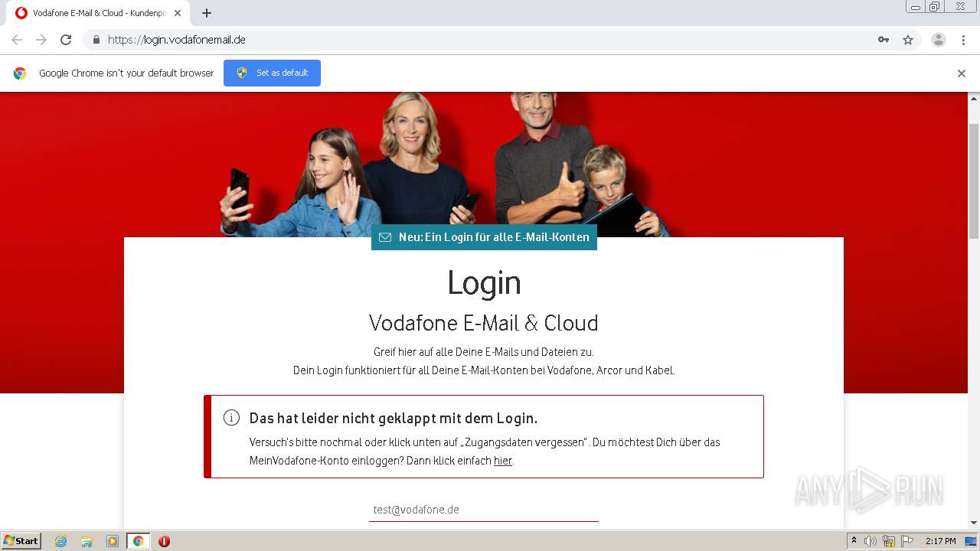Click the browser back arrow

point(17,40)
